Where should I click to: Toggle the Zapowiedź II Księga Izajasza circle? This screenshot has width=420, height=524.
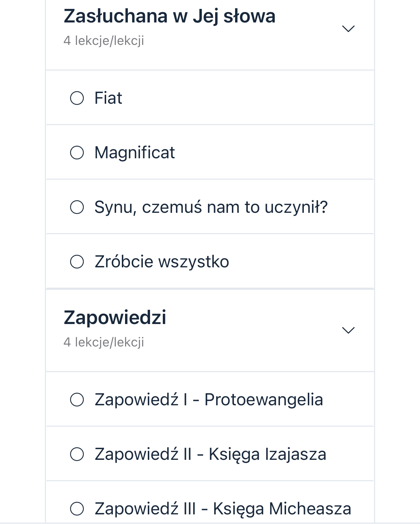coord(77,454)
